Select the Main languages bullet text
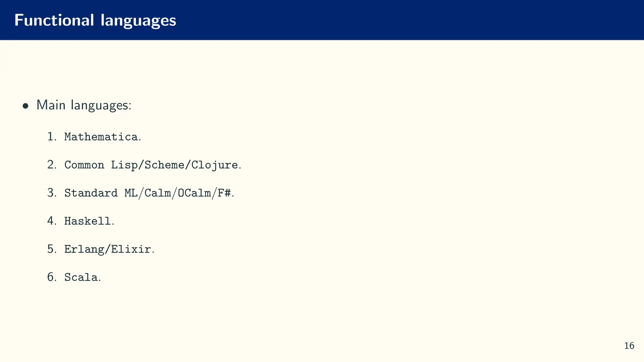 (x=84, y=105)
